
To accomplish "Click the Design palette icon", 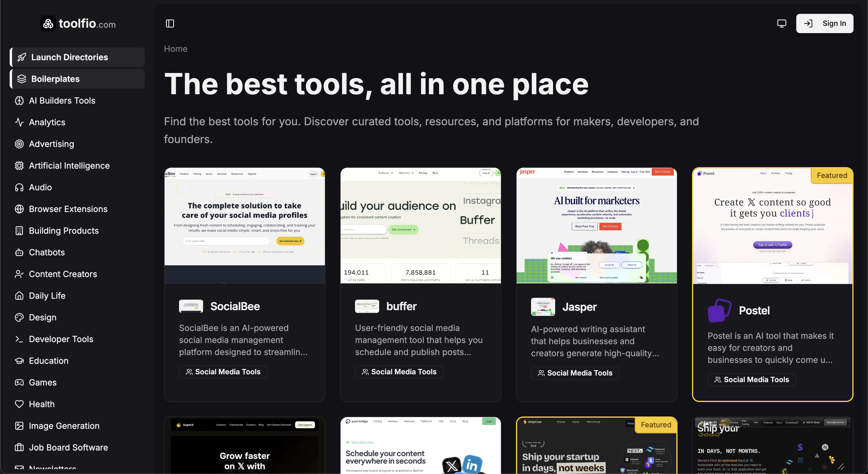I will (19, 317).
